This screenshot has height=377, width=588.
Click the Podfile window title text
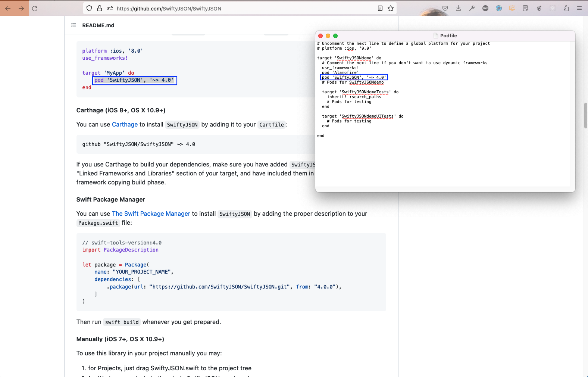[448, 35]
